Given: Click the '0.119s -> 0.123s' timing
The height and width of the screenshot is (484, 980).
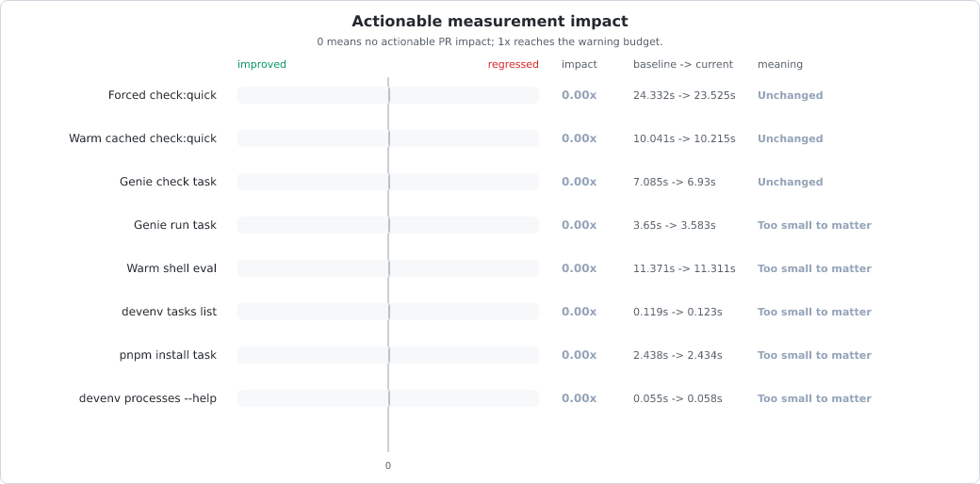Looking at the screenshot, I should click(x=678, y=312).
